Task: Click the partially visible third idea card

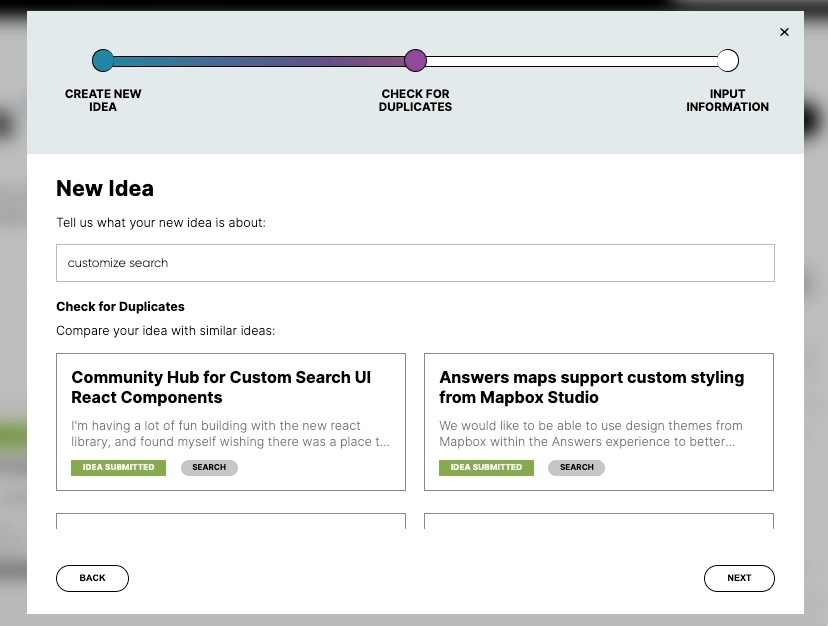Action: pyautogui.click(x=231, y=521)
